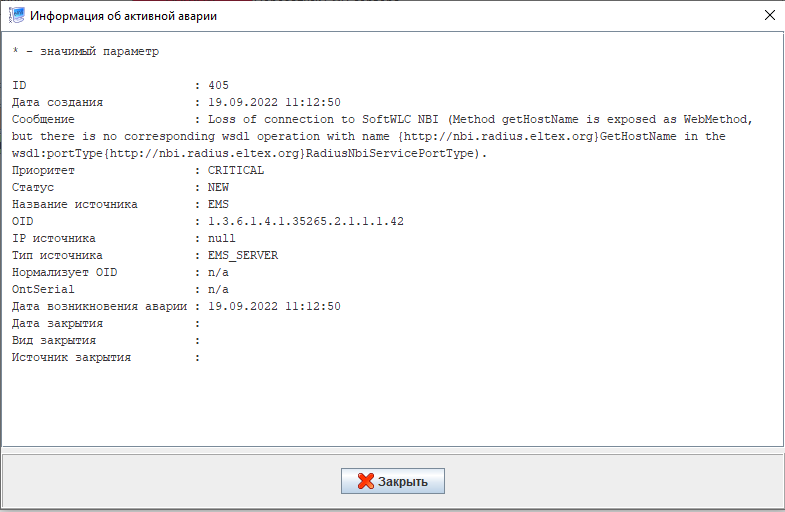
Task: Click the Дата создания timestamp value
Action: coord(274,102)
